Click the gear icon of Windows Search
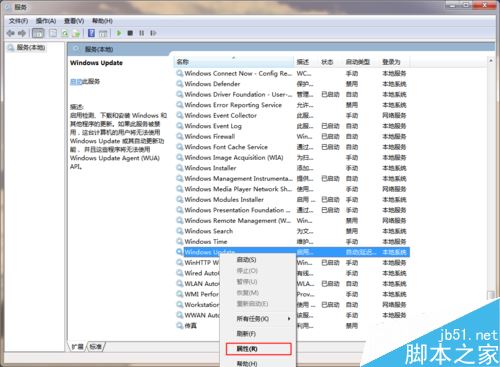Image resolution: width=500 pixels, height=367 pixels. point(180,231)
